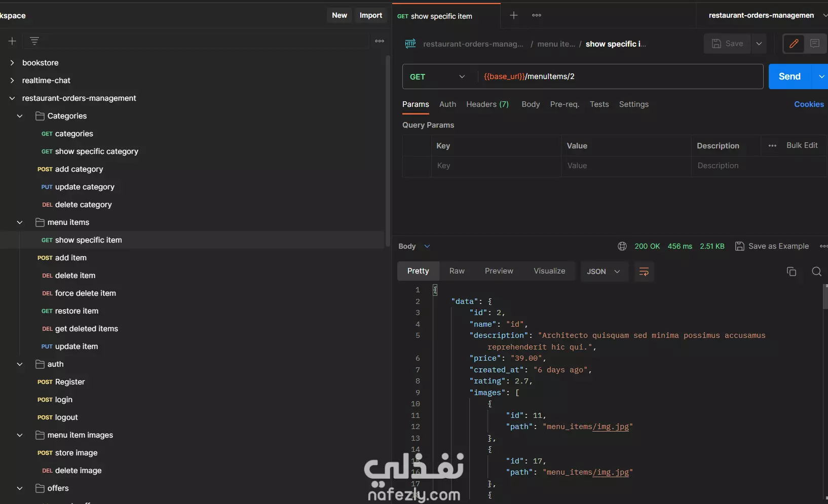The image size is (828, 504).
Task: Click the plus icon to create a new collection
Action: [x=12, y=41]
